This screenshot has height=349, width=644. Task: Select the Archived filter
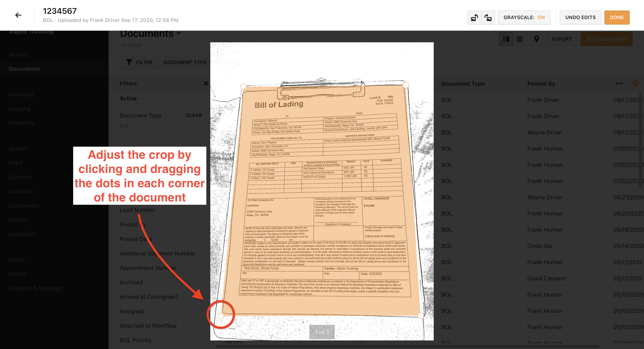(x=131, y=282)
